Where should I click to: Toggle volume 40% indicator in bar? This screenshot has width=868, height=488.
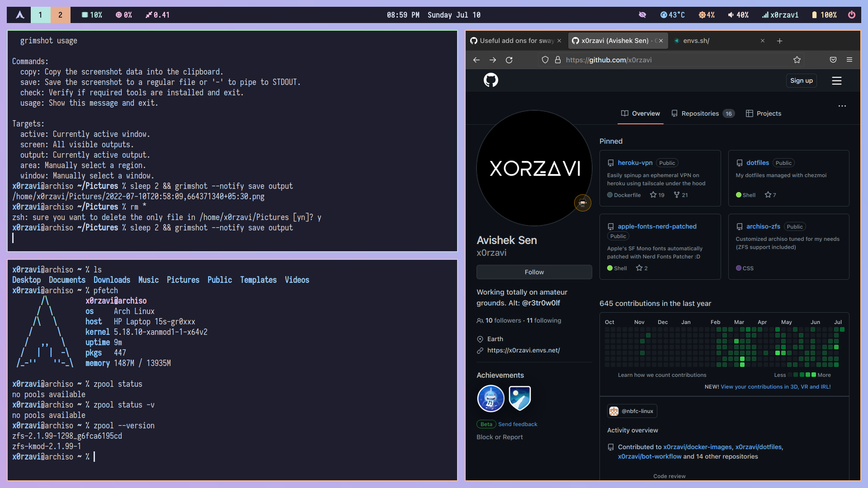click(738, 15)
